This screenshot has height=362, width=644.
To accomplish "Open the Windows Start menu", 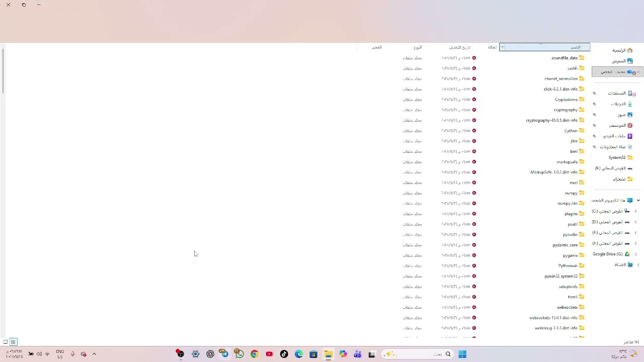I will pyautogui.click(x=462, y=354).
